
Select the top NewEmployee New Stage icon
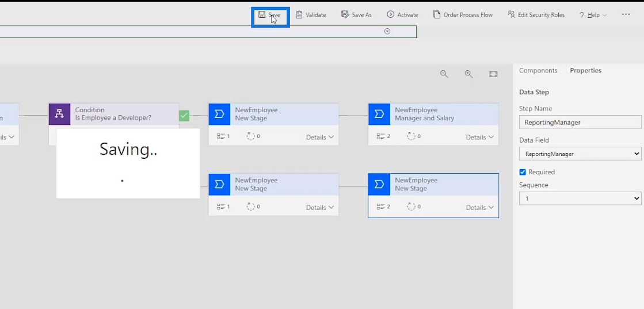tap(219, 114)
